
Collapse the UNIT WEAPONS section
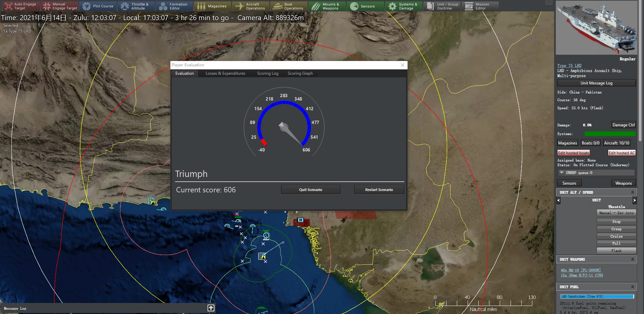(x=632, y=259)
